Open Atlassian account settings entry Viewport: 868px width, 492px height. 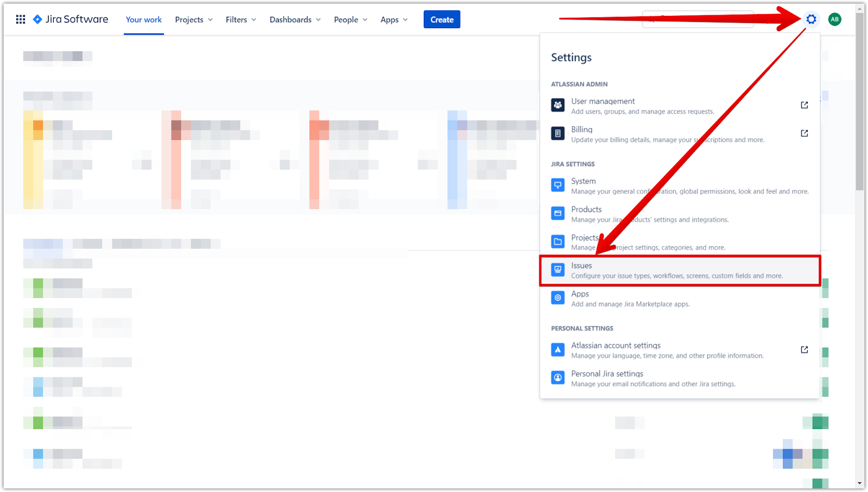680,350
